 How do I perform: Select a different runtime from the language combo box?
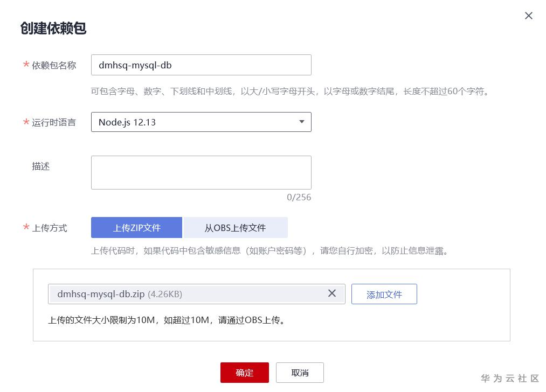[201, 122]
